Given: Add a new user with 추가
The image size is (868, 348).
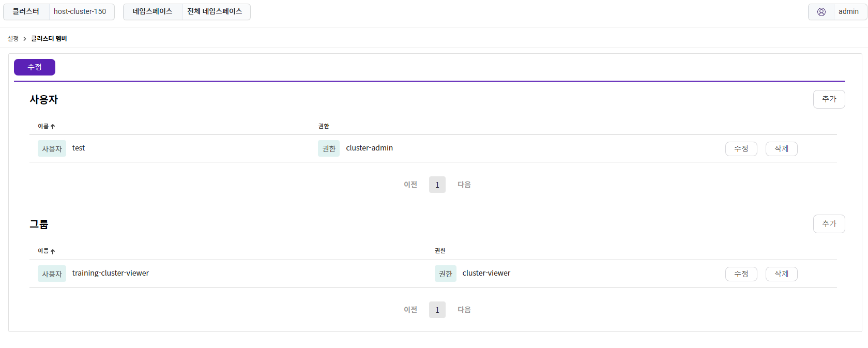Looking at the screenshot, I should click(829, 99).
